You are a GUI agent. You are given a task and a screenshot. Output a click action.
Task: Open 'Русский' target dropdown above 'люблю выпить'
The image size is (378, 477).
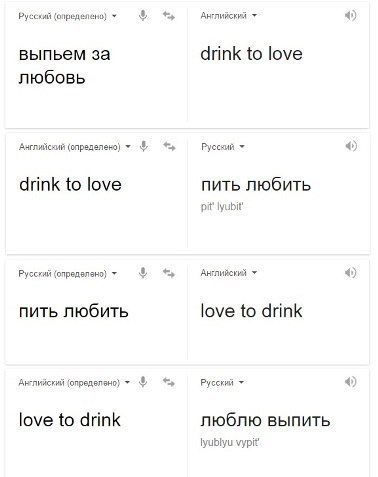[x=222, y=382]
